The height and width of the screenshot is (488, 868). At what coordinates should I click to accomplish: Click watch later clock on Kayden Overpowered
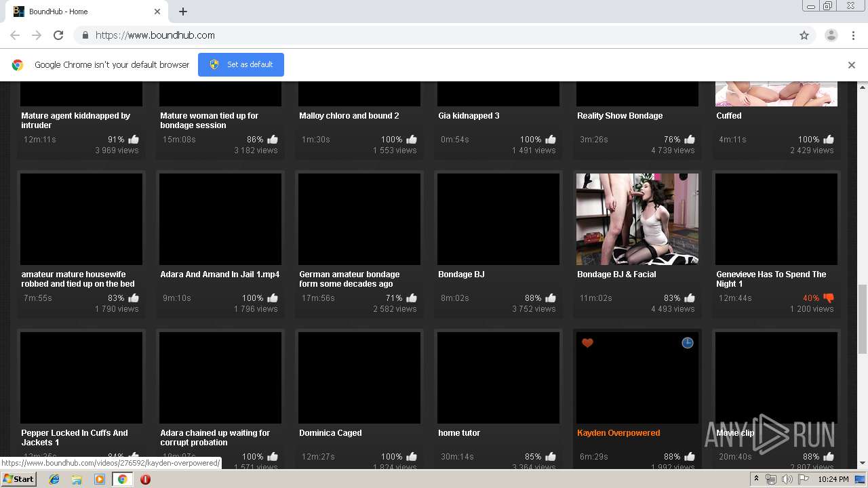pos(688,343)
